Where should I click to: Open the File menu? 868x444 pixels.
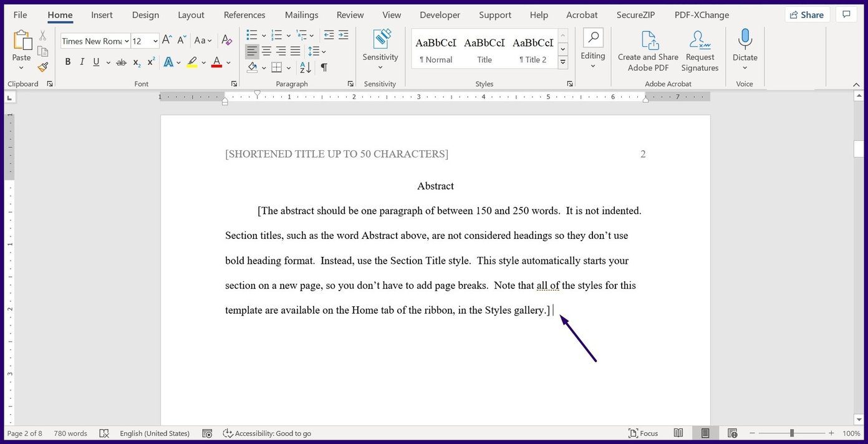pyautogui.click(x=20, y=15)
